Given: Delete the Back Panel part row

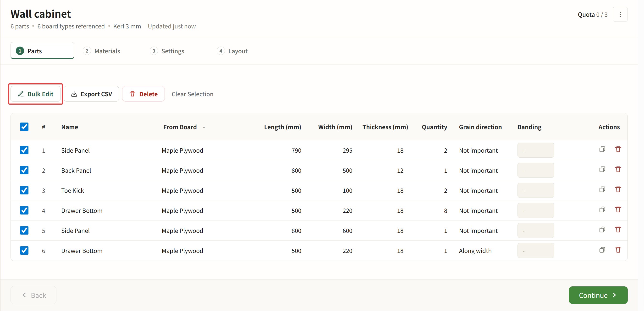Looking at the screenshot, I should pos(618,169).
